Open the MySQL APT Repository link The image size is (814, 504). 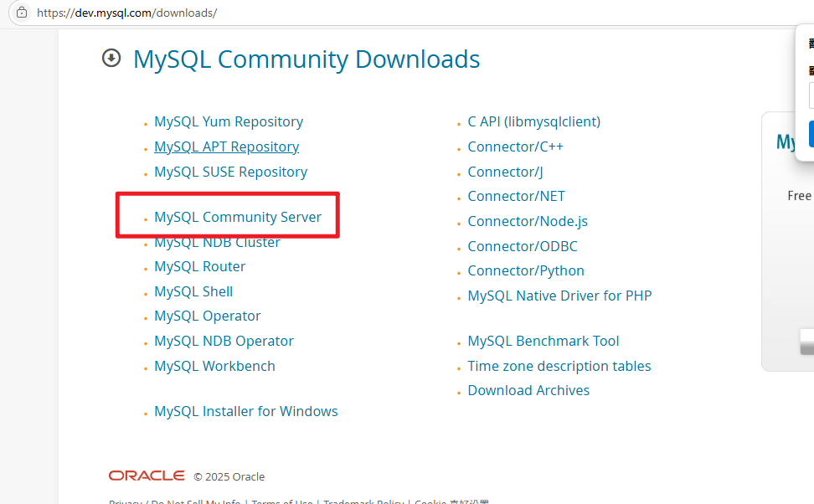[x=226, y=147]
